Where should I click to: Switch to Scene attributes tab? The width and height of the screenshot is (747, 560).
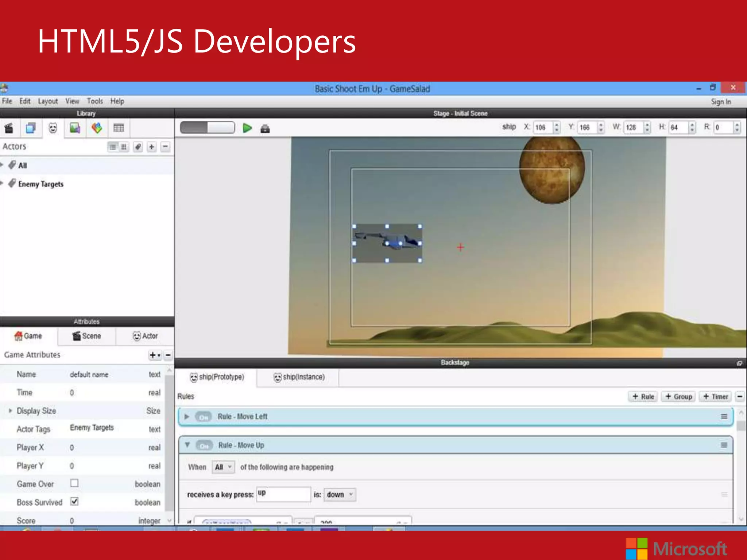point(87,336)
